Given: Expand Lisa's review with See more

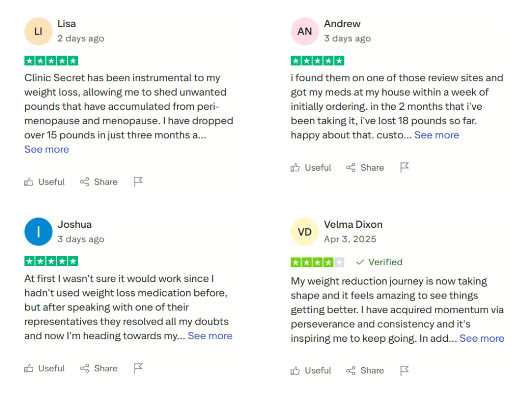Looking at the screenshot, I should (47, 149).
